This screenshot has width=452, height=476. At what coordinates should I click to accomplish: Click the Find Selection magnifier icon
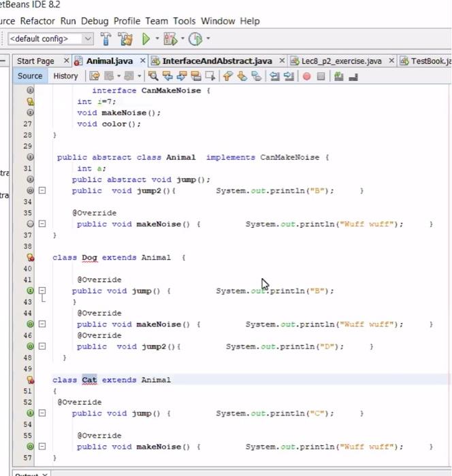tap(153, 76)
